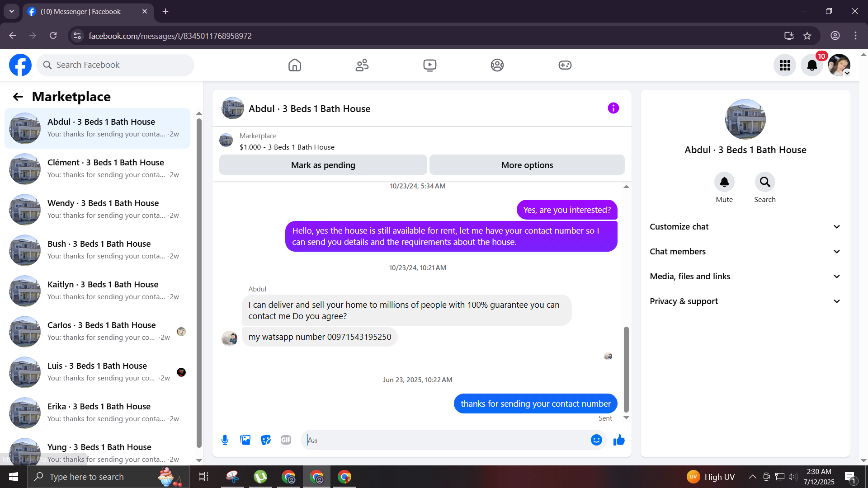Search in conversation using magnifier icon
Image resolution: width=868 pixels, height=488 pixels.
764,182
